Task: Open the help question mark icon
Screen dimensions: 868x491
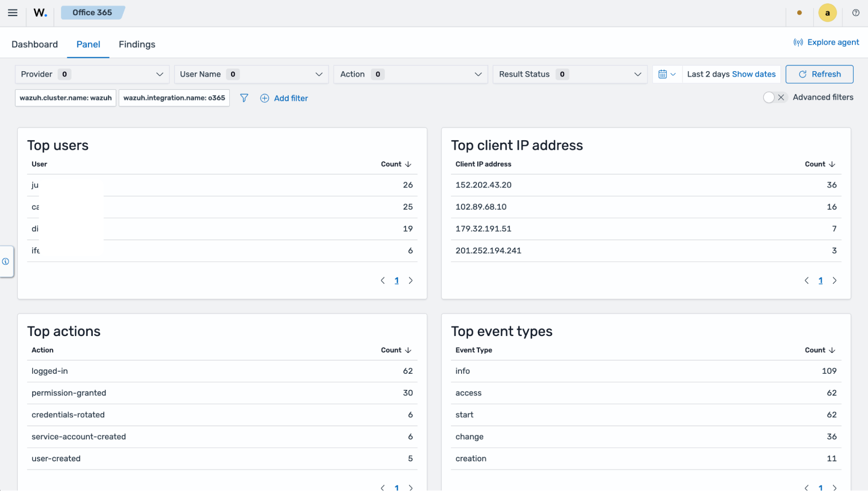Action: pos(855,13)
